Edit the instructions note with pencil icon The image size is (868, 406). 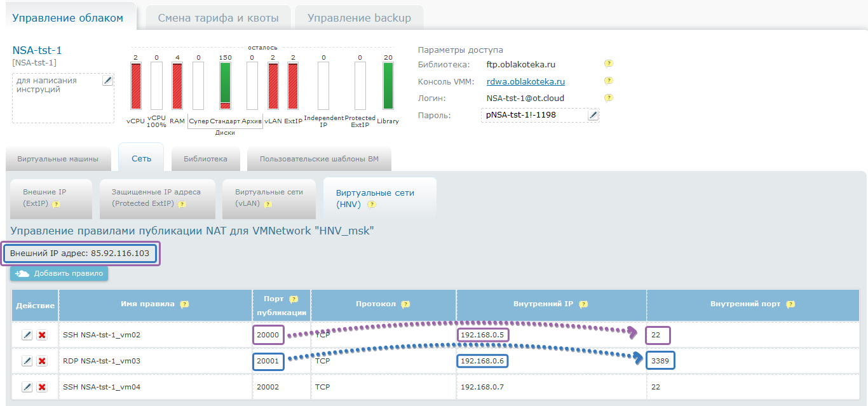click(x=107, y=80)
